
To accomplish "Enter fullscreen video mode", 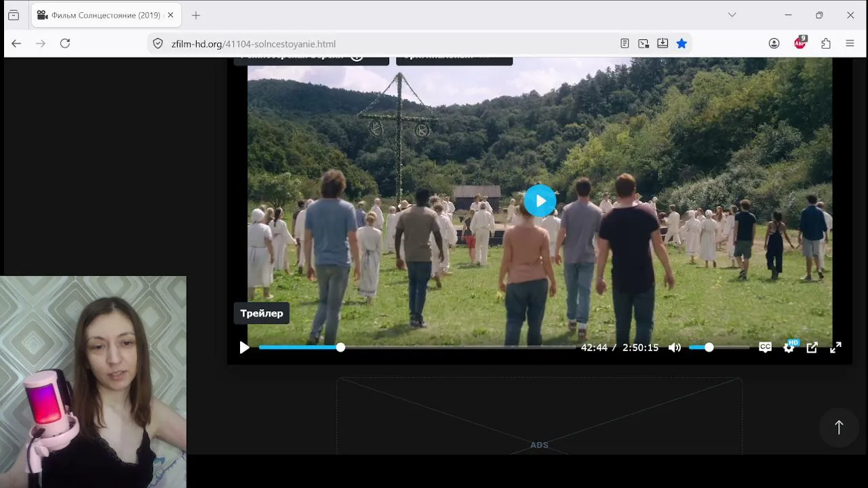I will pyautogui.click(x=835, y=347).
